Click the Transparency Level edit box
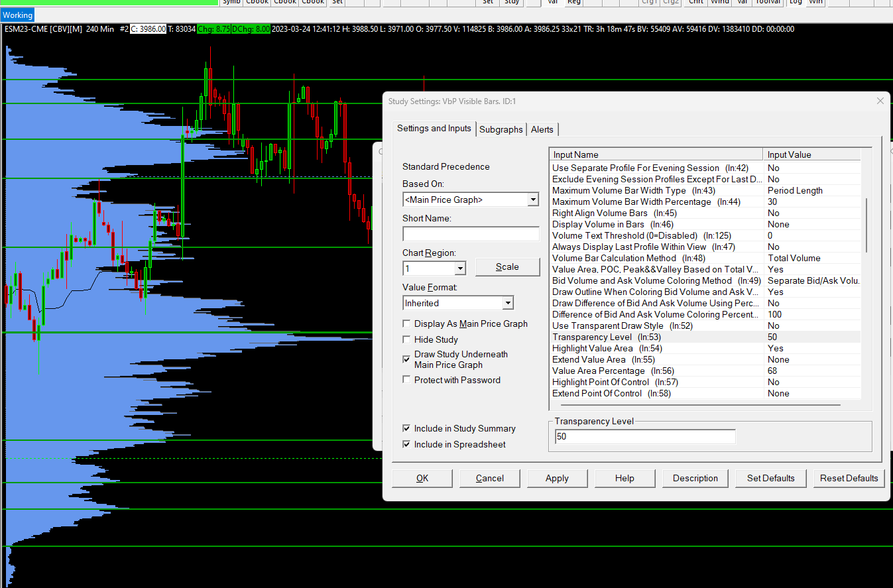Image resolution: width=893 pixels, height=588 pixels. 645,437
